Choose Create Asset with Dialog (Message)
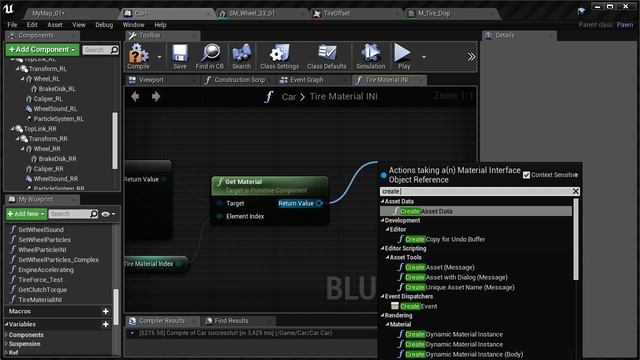Screen dimensions: 640x360 [x=453, y=278]
